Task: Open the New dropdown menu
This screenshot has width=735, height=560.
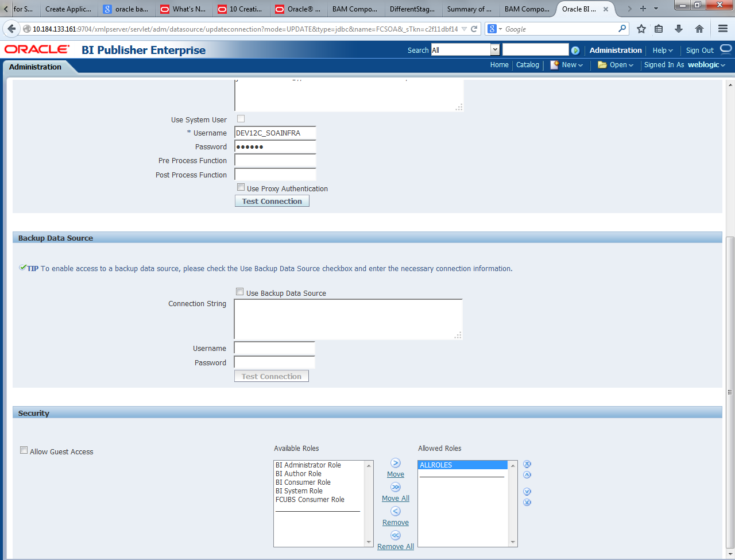Action: click(x=567, y=65)
